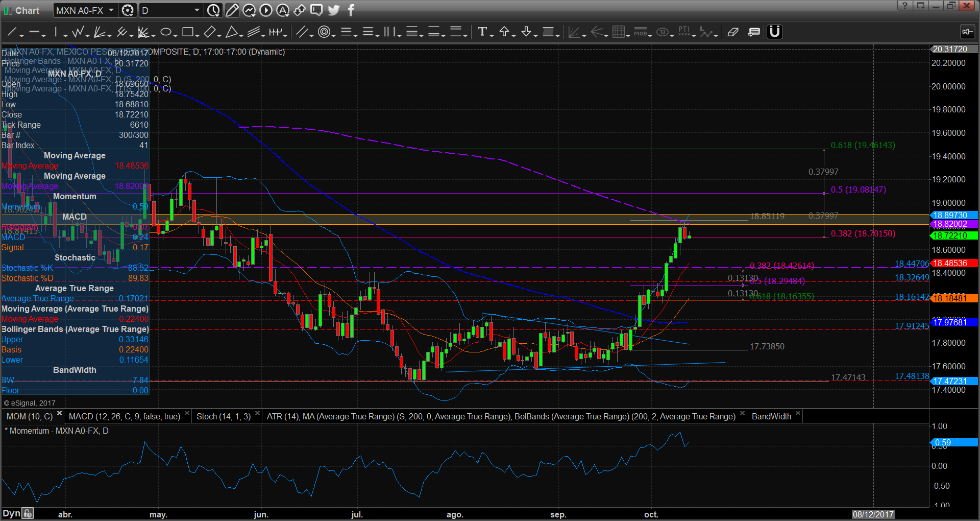
Task: Share chart on Twitter
Action: tap(333, 10)
